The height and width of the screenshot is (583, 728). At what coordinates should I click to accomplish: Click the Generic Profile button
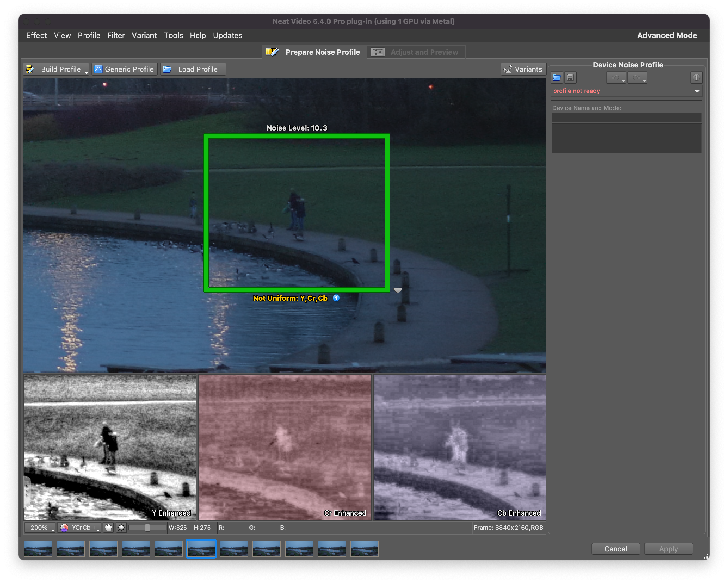pos(125,69)
